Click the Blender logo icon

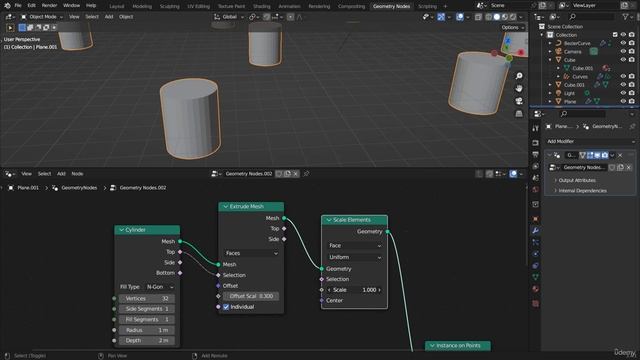7,6
